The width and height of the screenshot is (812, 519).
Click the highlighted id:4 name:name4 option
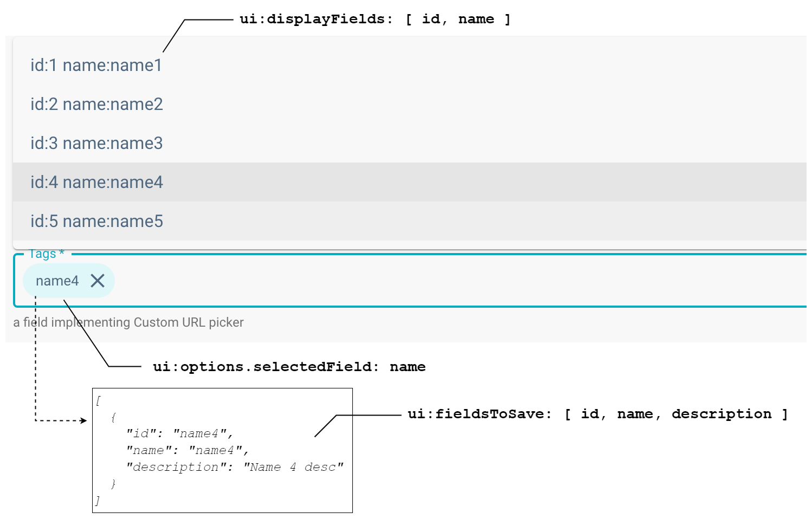coord(96,183)
